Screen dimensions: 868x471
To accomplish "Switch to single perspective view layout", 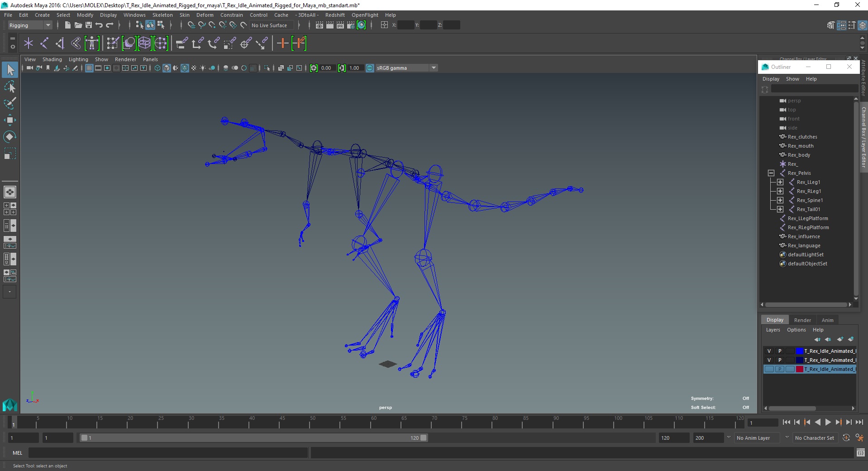I will pos(10,192).
